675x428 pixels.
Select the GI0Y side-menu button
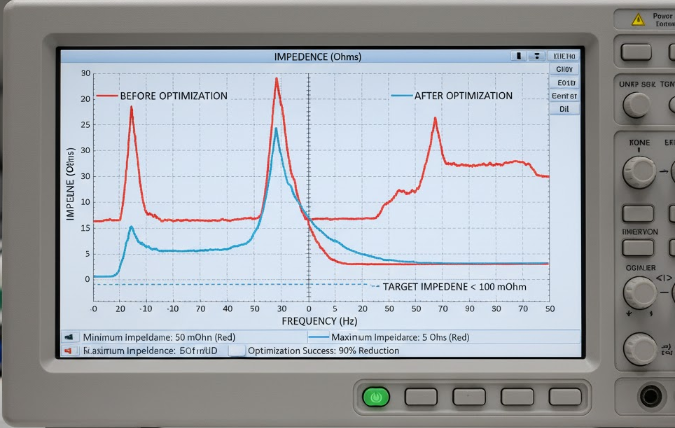pos(564,69)
